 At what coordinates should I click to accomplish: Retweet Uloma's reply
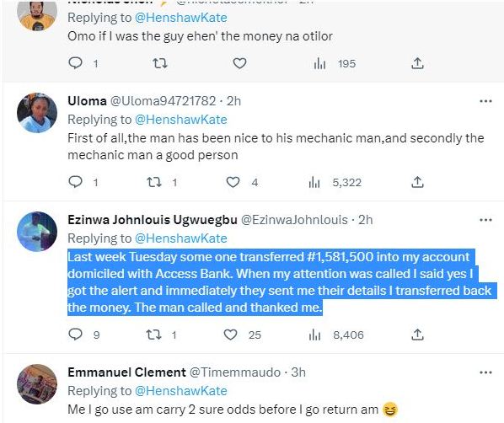pyautogui.click(x=153, y=182)
